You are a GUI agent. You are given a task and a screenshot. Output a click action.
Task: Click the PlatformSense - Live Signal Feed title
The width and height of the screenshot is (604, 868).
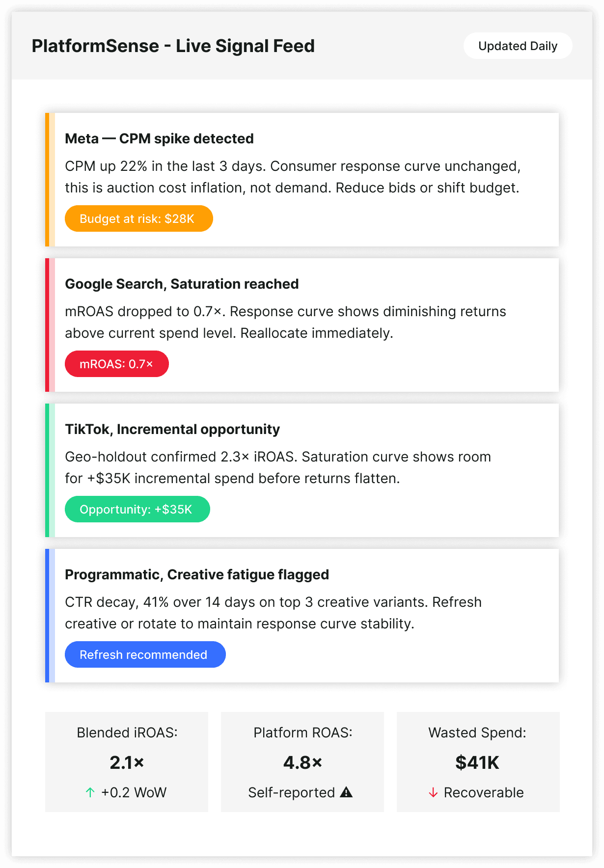173,46
